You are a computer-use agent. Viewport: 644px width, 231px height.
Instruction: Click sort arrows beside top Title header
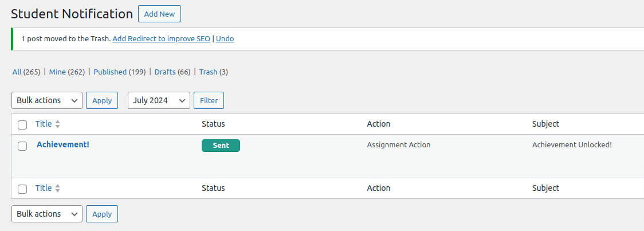57,124
